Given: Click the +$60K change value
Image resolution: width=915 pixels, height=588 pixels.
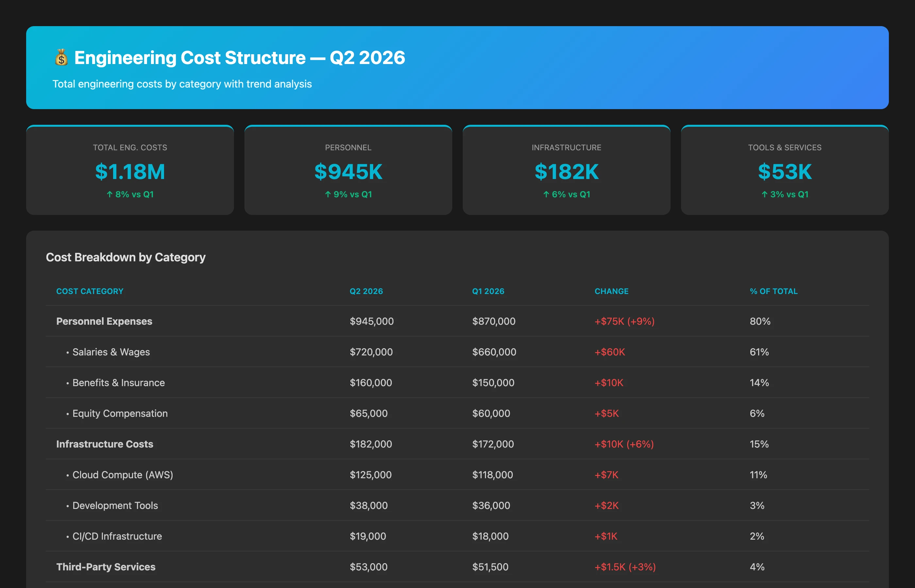Looking at the screenshot, I should coord(610,352).
